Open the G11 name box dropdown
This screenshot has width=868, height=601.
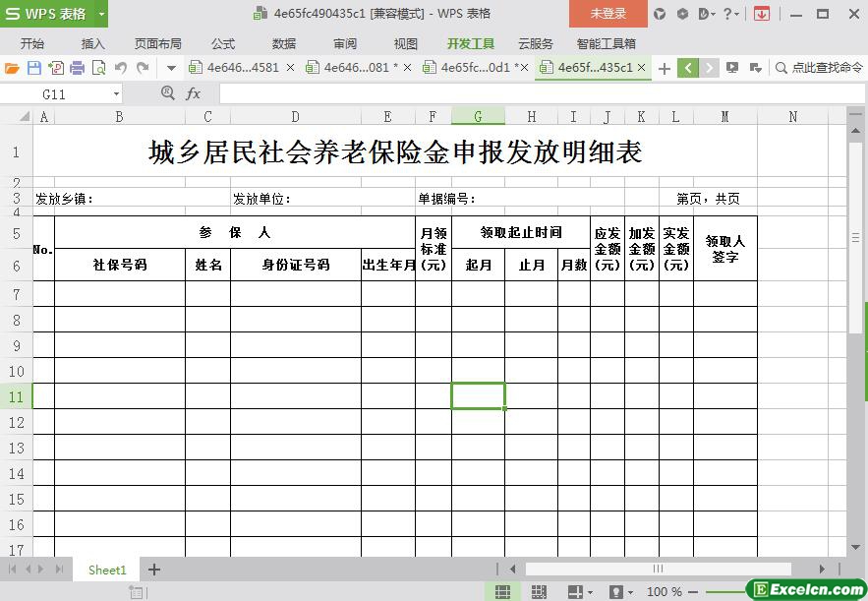click(116, 94)
